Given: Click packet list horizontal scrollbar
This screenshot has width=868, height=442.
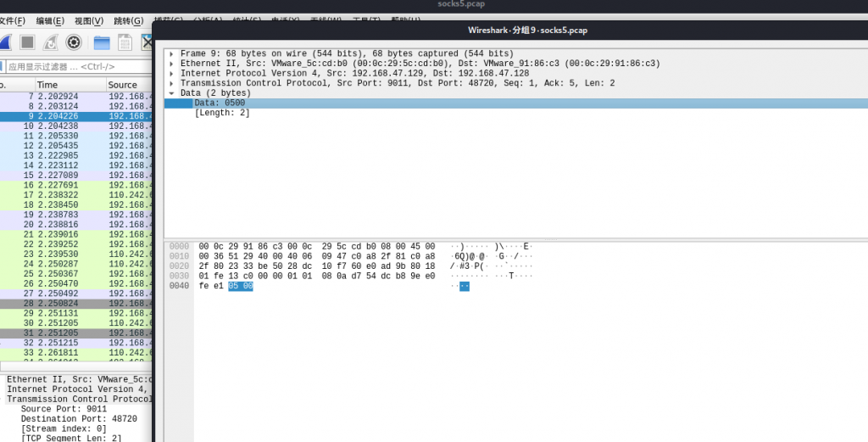Looking at the screenshot, I should pos(75,366).
